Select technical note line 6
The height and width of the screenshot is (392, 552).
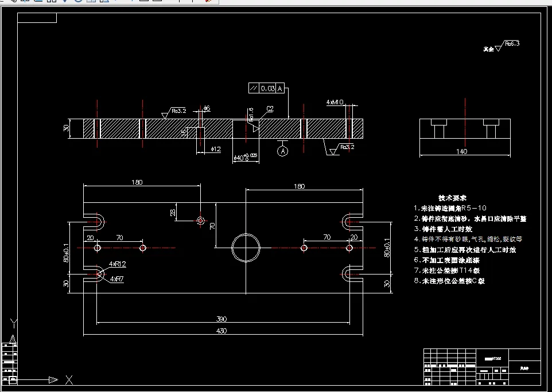point(447,260)
